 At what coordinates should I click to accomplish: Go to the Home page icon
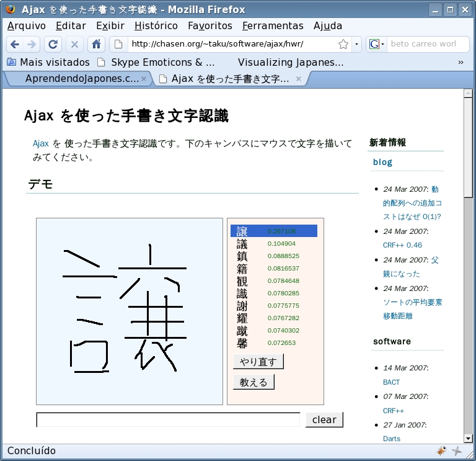coord(95,44)
